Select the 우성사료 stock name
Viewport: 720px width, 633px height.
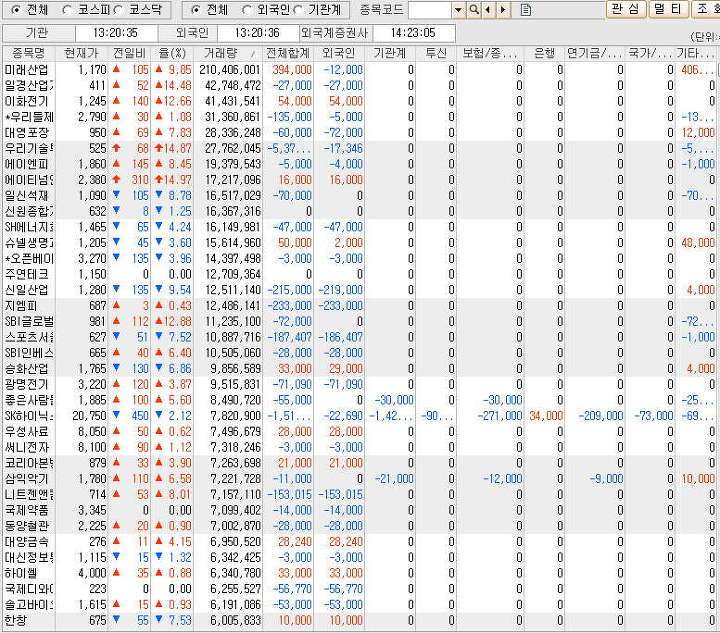tap(27, 431)
